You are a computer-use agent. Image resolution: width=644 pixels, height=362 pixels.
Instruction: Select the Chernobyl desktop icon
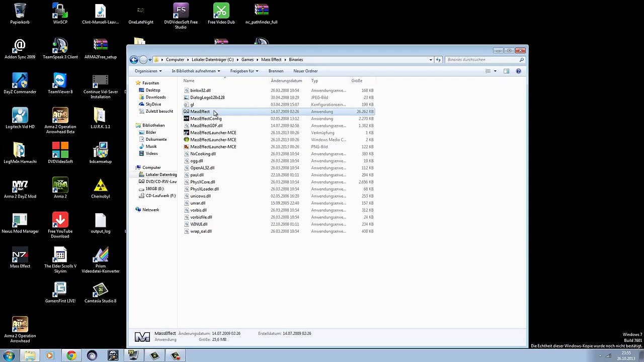pos(100,188)
